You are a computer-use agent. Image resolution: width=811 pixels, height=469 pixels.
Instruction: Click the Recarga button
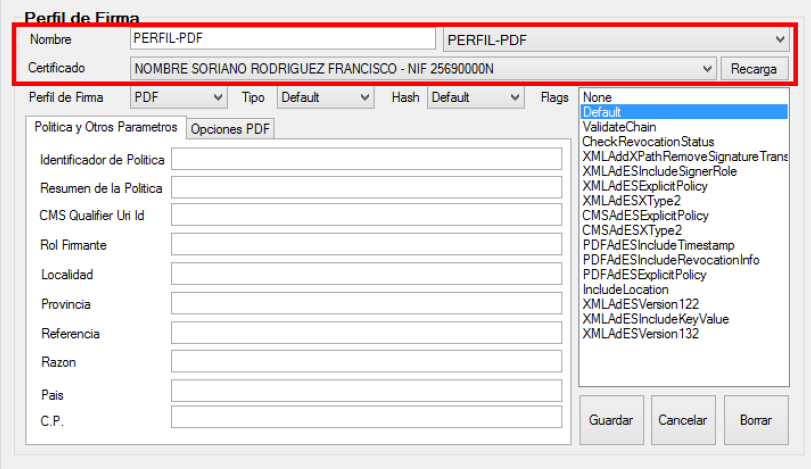[754, 69]
